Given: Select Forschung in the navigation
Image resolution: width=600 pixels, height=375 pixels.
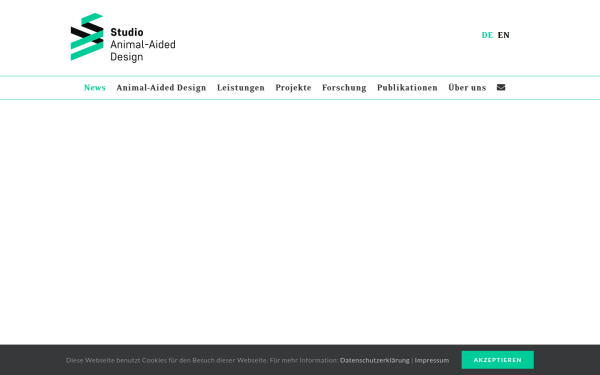Looking at the screenshot, I should click(x=344, y=88).
